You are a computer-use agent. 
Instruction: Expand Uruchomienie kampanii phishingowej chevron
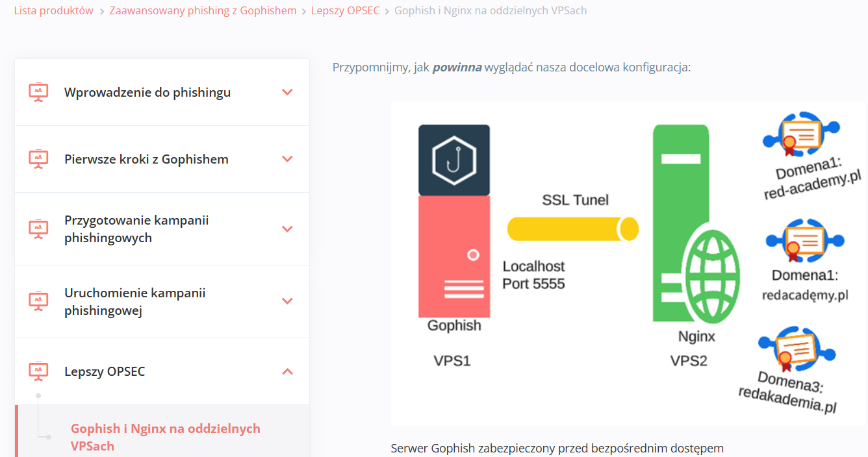tap(287, 301)
